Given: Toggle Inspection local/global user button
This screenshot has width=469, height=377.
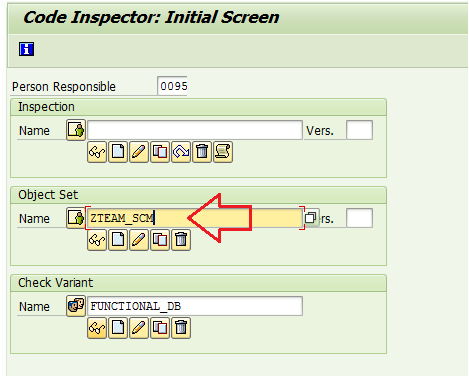Looking at the screenshot, I should (76, 130).
